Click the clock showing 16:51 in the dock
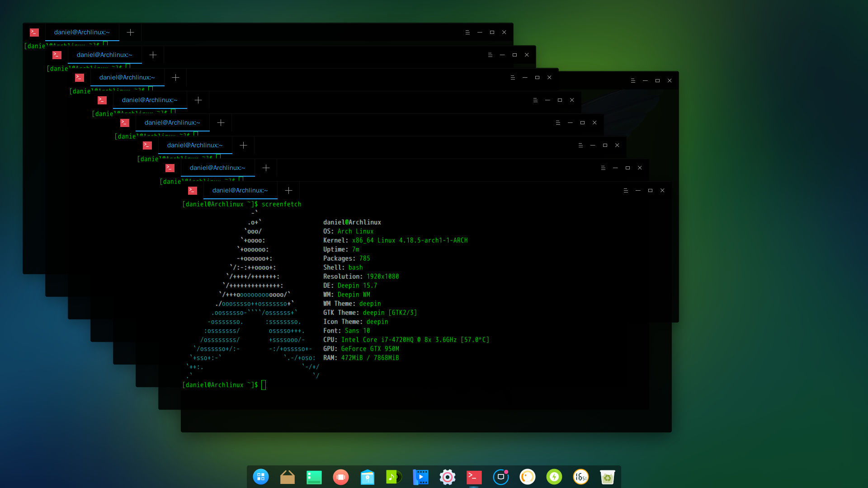The height and width of the screenshot is (488, 868). (x=580, y=477)
